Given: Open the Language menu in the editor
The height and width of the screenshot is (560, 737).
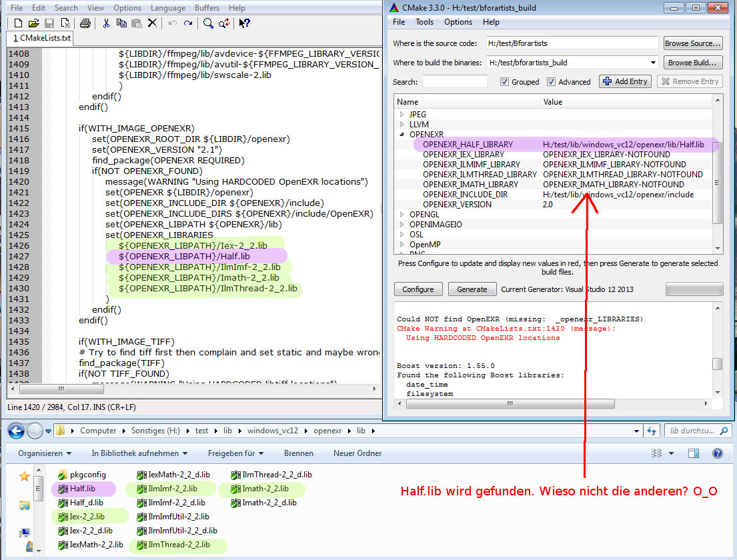Looking at the screenshot, I should (167, 8).
